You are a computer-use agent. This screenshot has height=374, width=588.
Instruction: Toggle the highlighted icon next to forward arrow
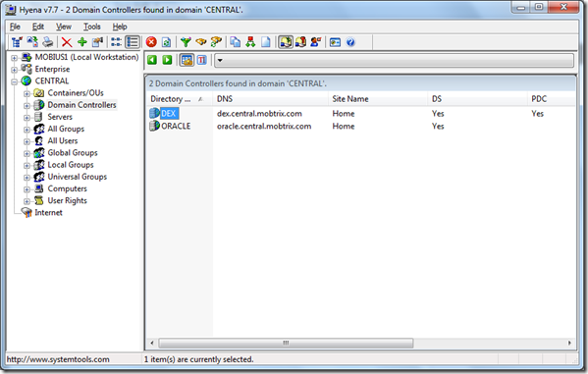point(187,60)
